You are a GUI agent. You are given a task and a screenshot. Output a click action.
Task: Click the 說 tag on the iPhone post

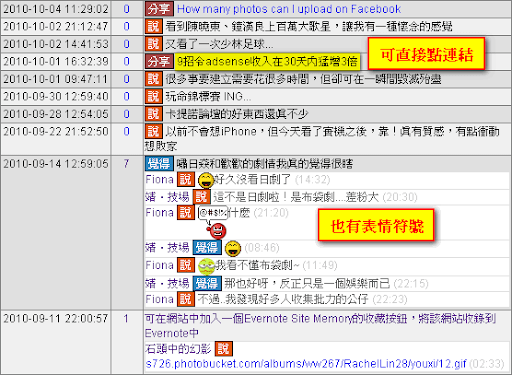pyautogui.click(x=153, y=131)
